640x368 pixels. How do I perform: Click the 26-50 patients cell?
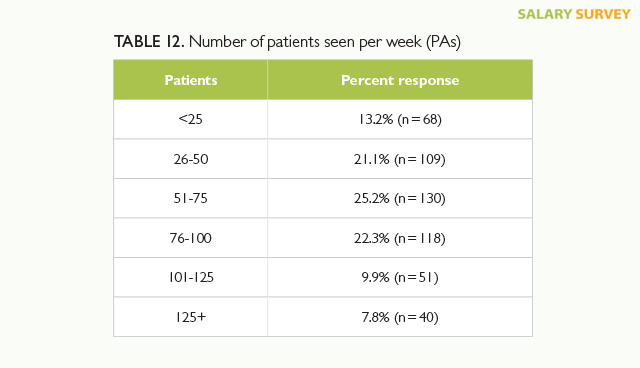[x=191, y=159]
